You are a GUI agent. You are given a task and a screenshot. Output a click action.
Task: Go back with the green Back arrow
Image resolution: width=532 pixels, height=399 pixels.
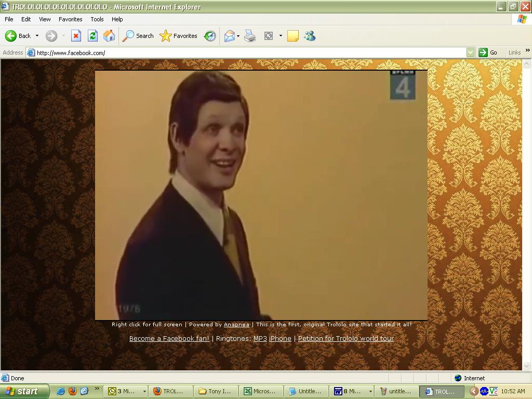pyautogui.click(x=18, y=36)
